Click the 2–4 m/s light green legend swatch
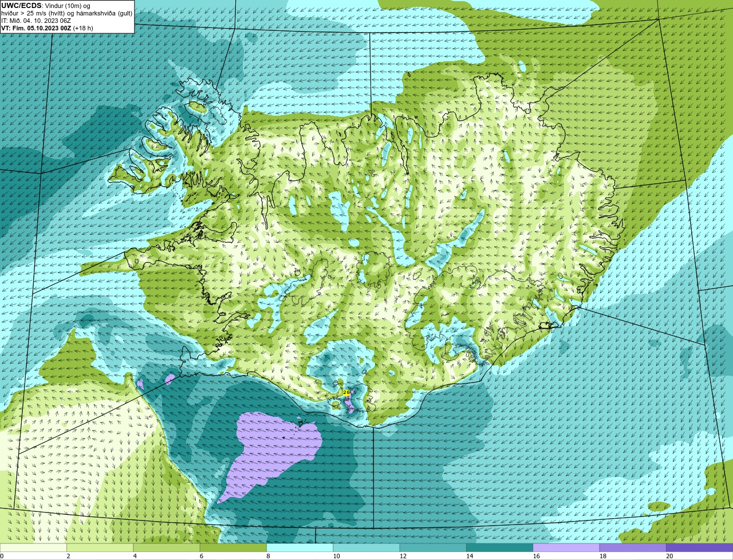The width and height of the screenshot is (733, 560). (x=101, y=548)
